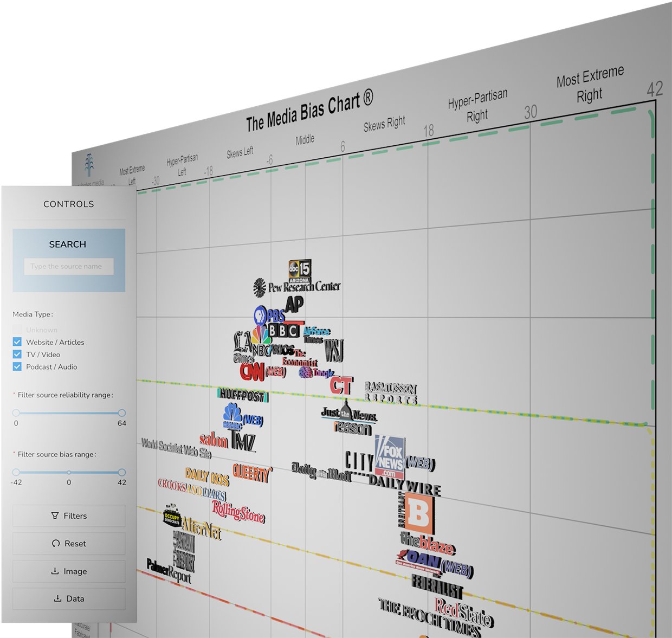Image resolution: width=672 pixels, height=638 pixels.
Task: Select the Federalist logo
Action: pos(437,587)
